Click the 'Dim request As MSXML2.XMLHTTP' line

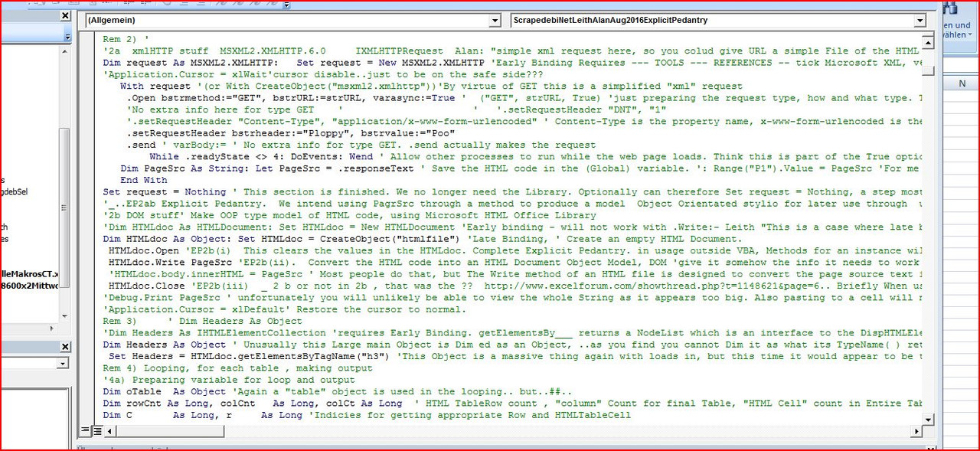pyautogui.click(x=511, y=63)
